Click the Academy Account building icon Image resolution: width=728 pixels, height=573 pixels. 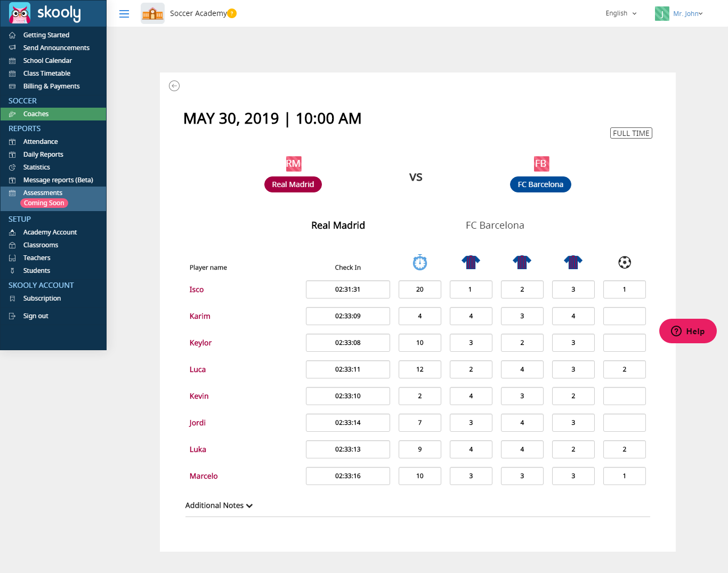click(12, 232)
